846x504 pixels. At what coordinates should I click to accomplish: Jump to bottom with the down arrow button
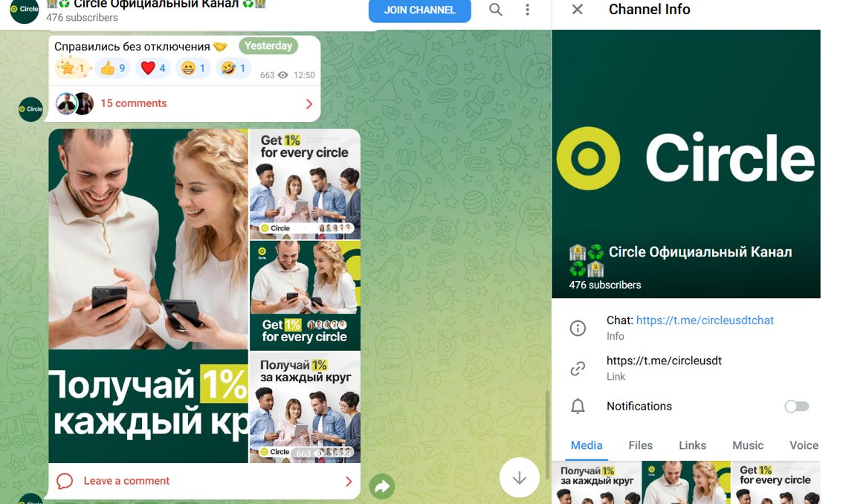pyautogui.click(x=519, y=477)
